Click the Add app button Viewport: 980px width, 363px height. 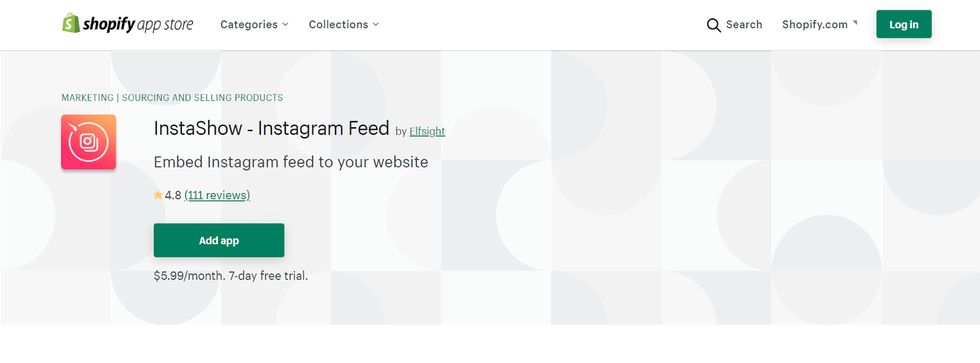point(219,241)
